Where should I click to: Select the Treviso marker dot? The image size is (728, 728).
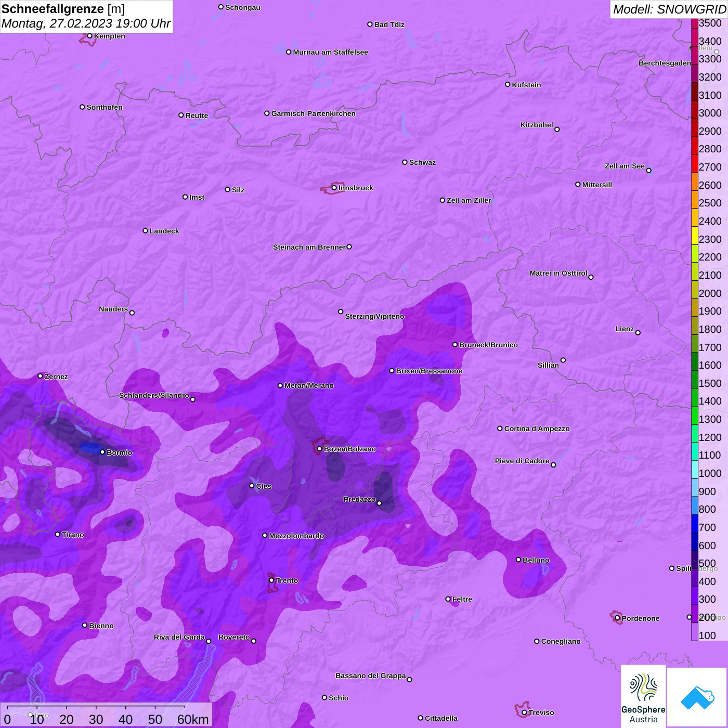(x=524, y=712)
